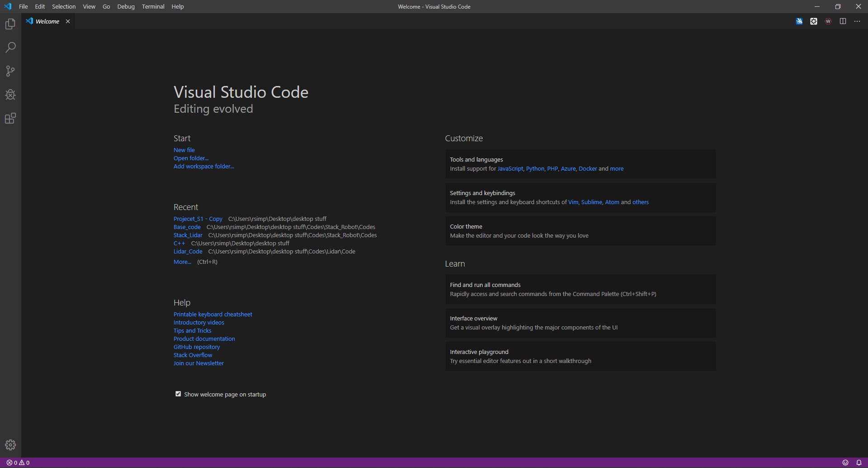
Task: Click the Tools and languages heading
Action: 476,159
